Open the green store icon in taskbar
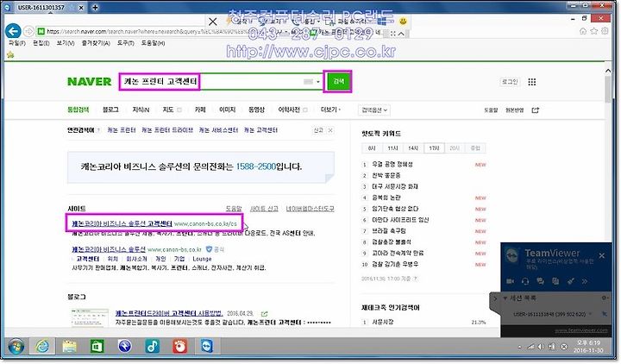The height and width of the screenshot is (364, 621). 97,347
